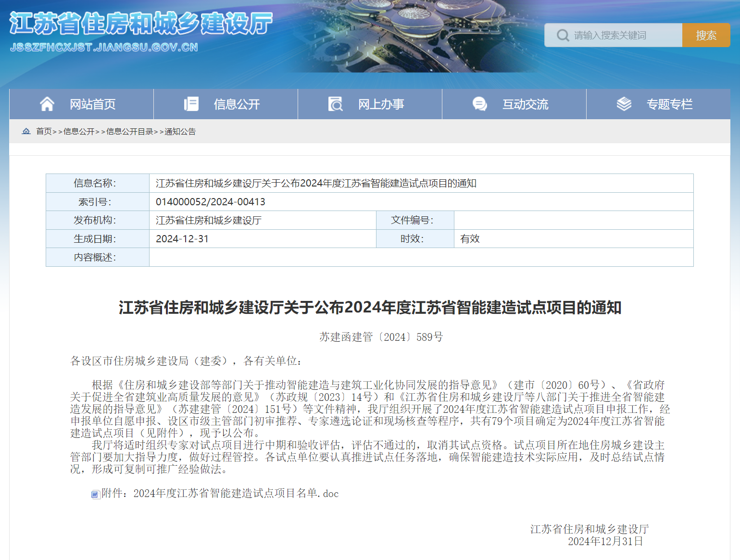
Task: Select the 网上办事 navigation menu
Action: [381, 104]
